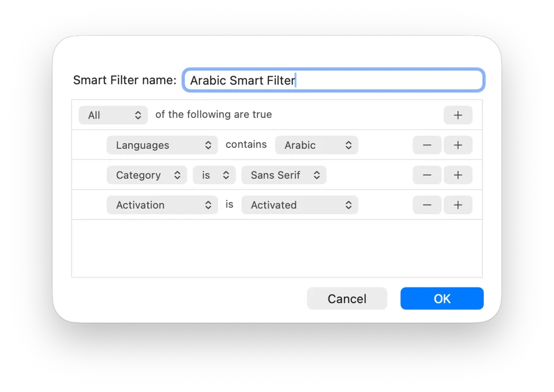This screenshot has height=392, width=554.
Task: Open the Category row's 'is' operator dropdown
Action: click(x=214, y=176)
